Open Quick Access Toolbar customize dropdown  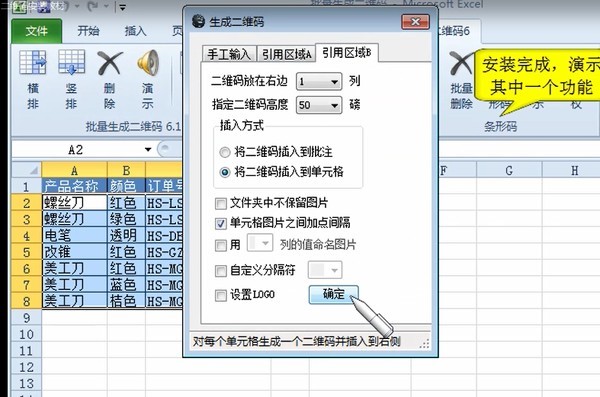pos(122,7)
